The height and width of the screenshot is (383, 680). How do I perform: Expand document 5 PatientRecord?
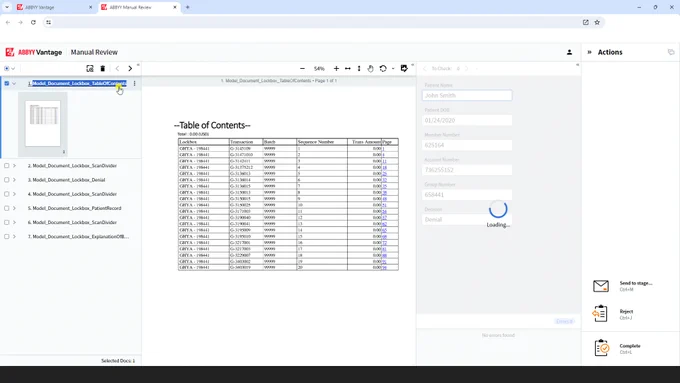(14, 208)
